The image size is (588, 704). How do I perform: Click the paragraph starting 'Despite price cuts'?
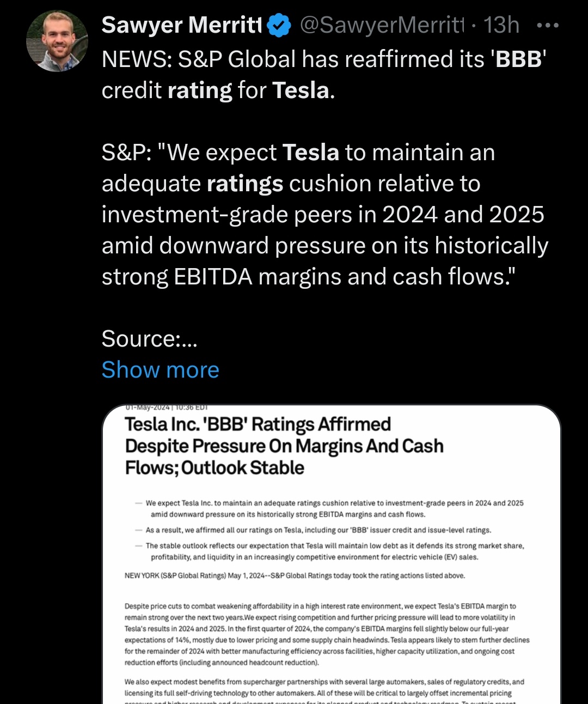[x=327, y=634]
